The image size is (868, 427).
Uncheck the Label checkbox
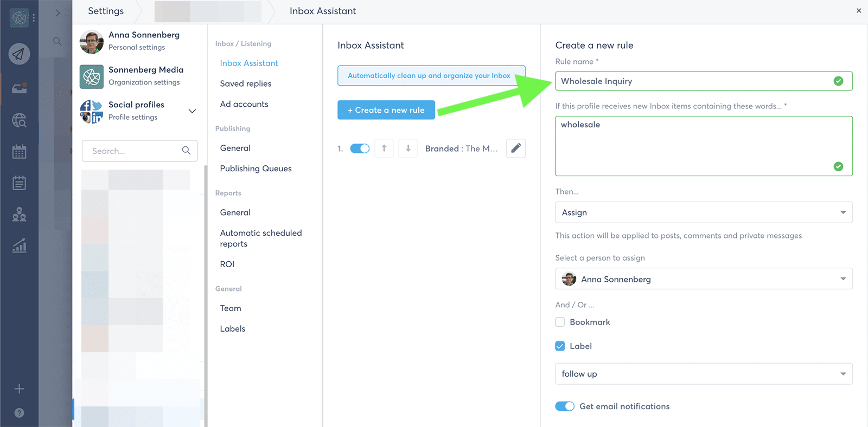(x=560, y=346)
